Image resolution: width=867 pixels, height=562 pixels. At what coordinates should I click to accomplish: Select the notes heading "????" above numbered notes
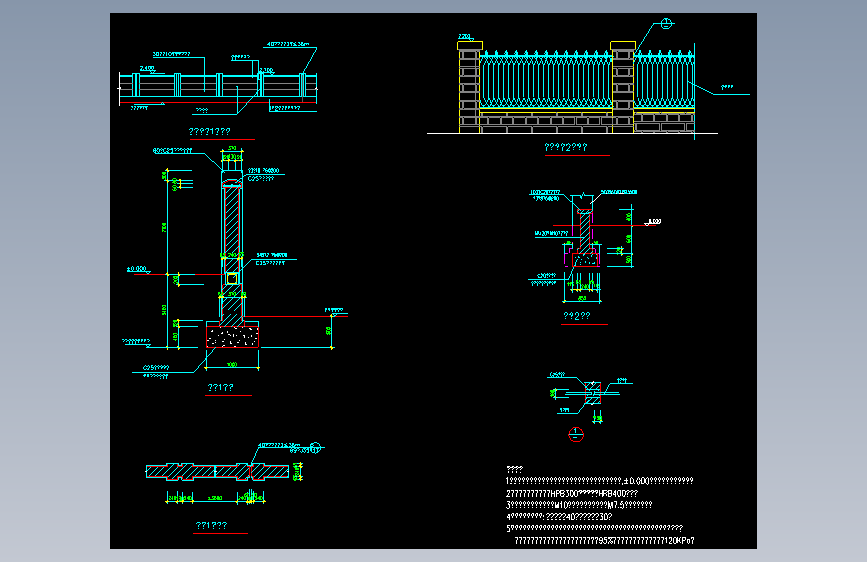click(x=514, y=469)
